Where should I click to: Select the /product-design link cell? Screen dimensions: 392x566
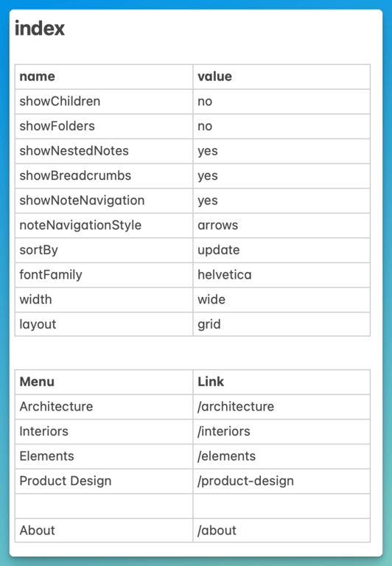281,481
